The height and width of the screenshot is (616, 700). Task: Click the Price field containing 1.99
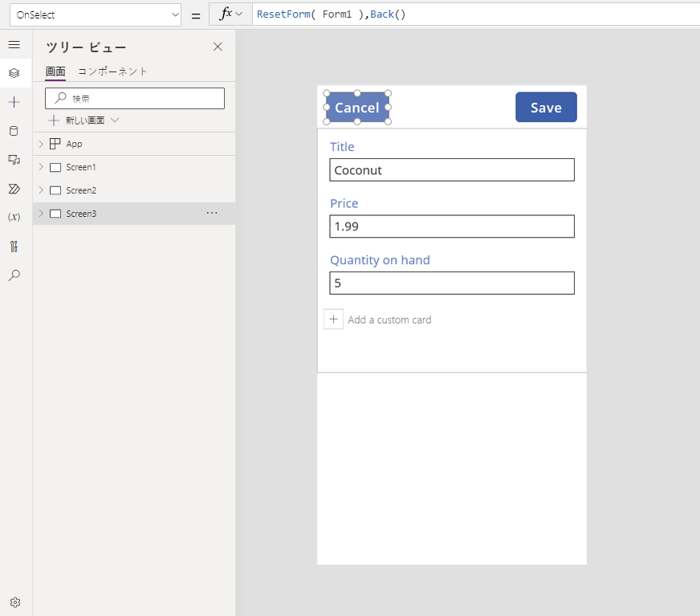tap(452, 226)
